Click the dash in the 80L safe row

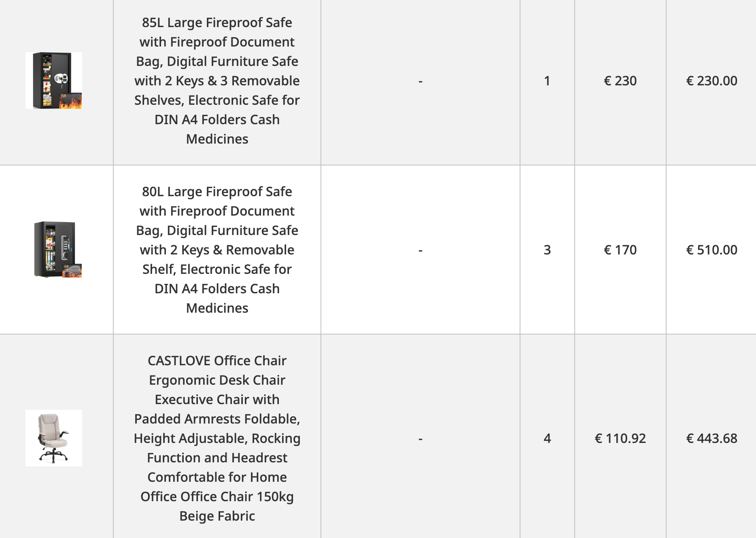pyautogui.click(x=420, y=250)
